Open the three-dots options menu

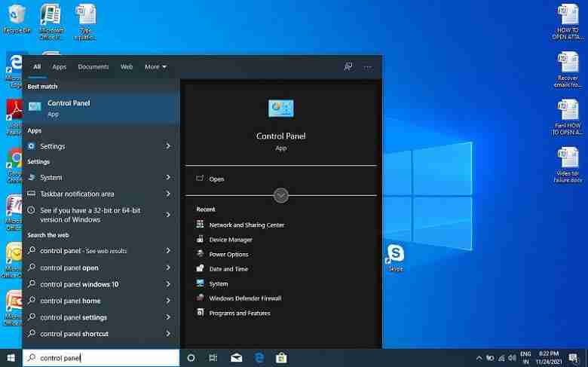tap(368, 67)
